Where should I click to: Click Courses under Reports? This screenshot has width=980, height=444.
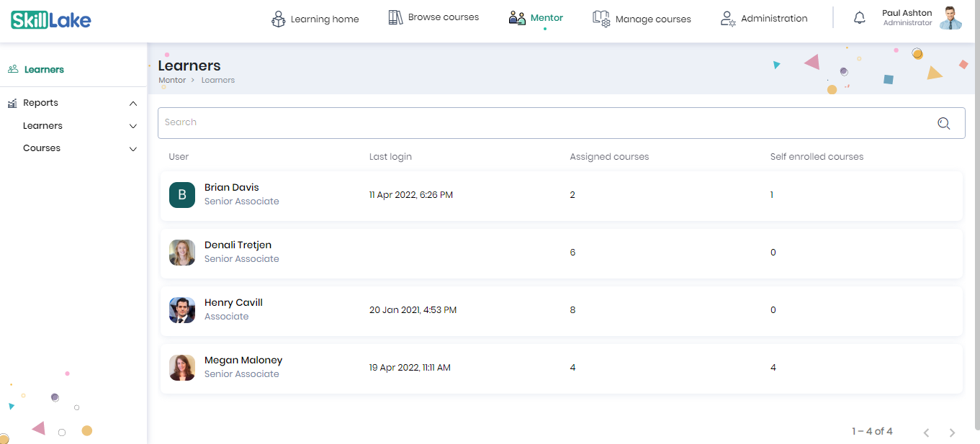[x=42, y=148]
